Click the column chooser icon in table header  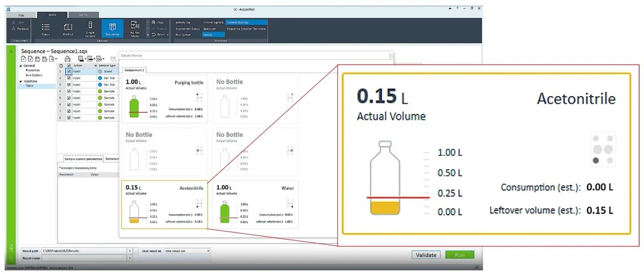pos(61,66)
